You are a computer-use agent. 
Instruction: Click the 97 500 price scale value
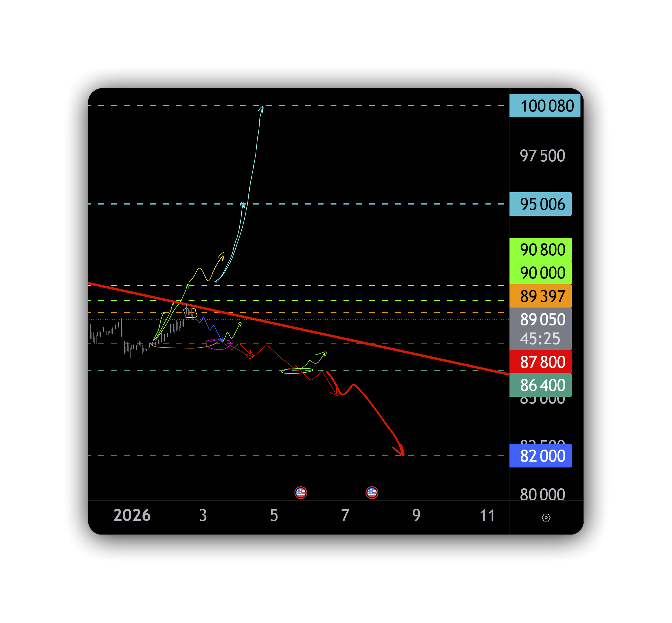pos(542,156)
